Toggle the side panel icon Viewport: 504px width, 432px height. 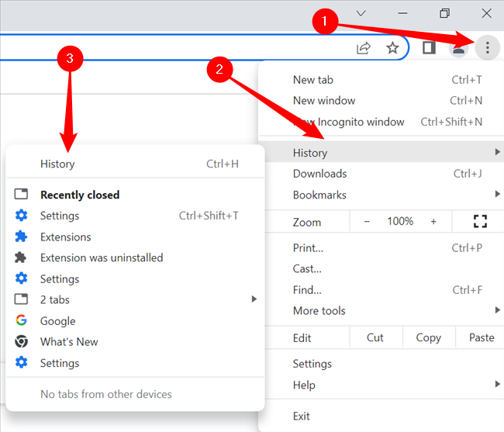tap(429, 47)
